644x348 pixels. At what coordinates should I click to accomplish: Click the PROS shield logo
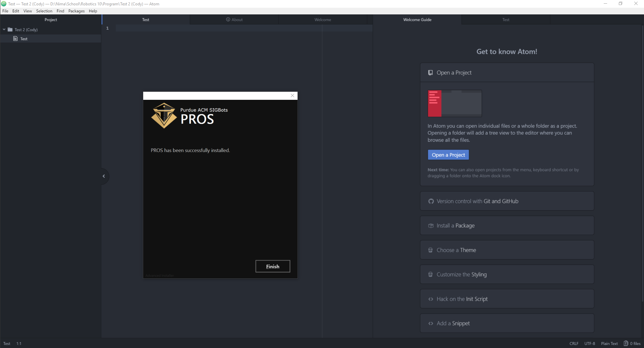coord(164,116)
